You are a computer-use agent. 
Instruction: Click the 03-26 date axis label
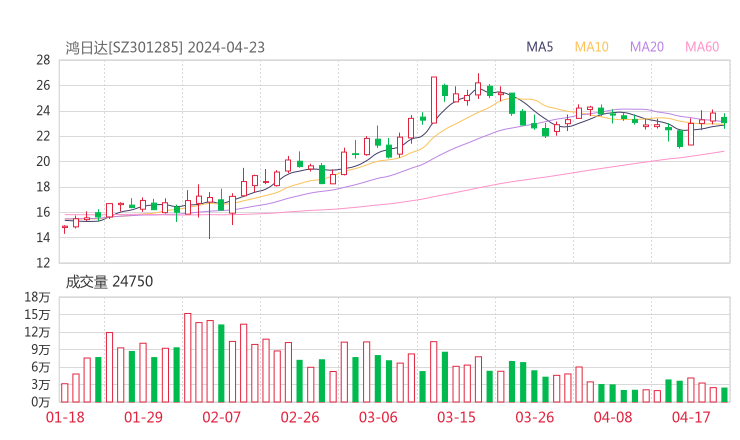[534, 417]
